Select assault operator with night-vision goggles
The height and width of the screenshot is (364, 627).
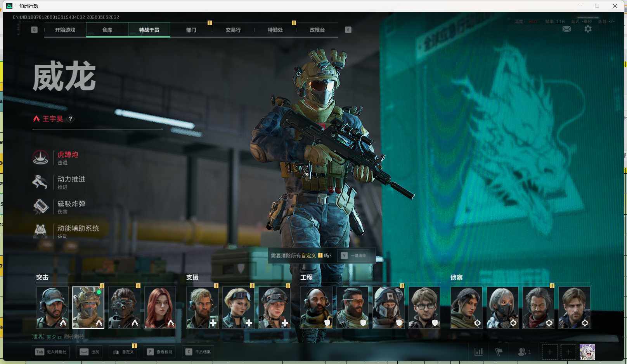click(124, 307)
